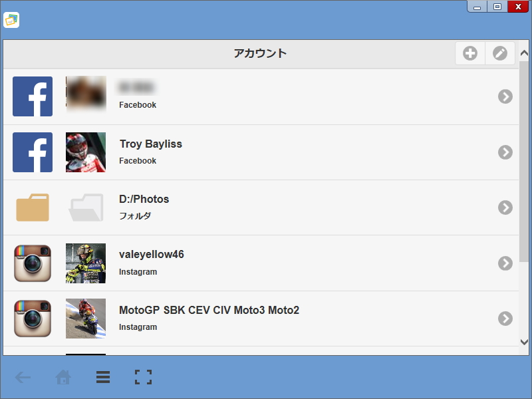Go to the home screen
This screenshot has width=532, height=399.
[x=63, y=377]
